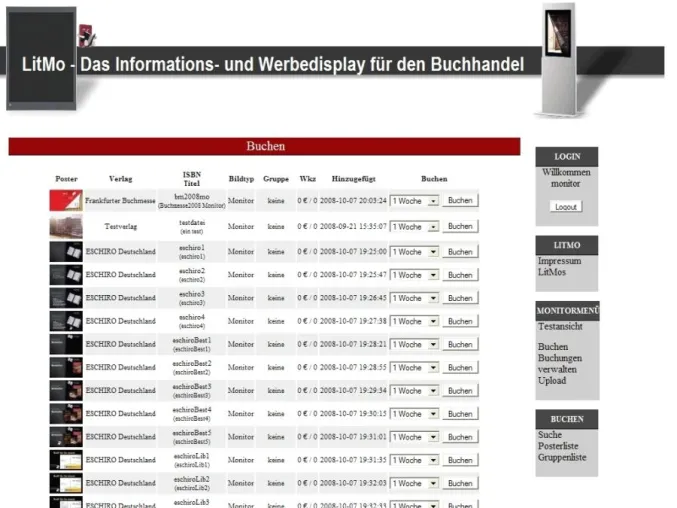Open the eschiro2 poster thumbnail

pos(66,275)
